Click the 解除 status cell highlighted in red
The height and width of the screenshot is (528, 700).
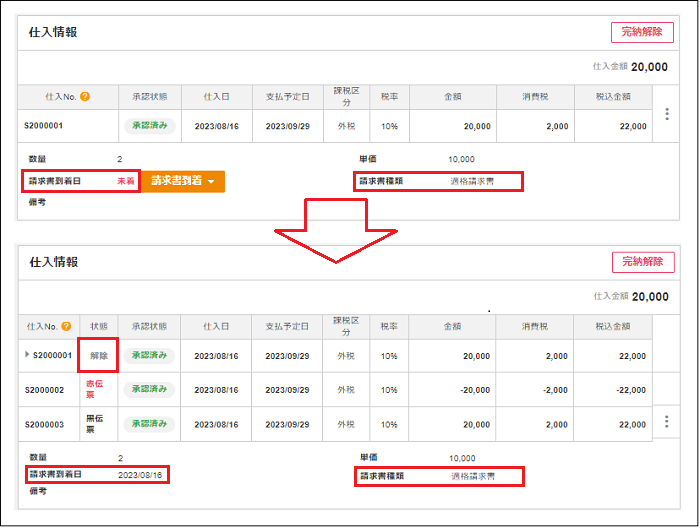(99, 355)
